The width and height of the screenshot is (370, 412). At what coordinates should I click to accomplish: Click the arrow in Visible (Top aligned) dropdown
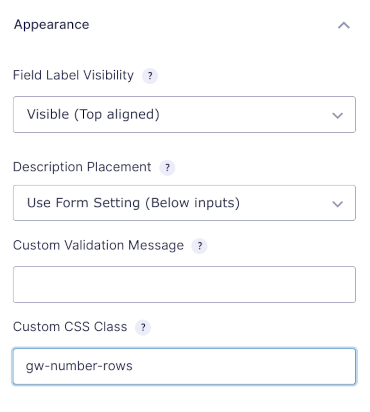click(x=338, y=115)
